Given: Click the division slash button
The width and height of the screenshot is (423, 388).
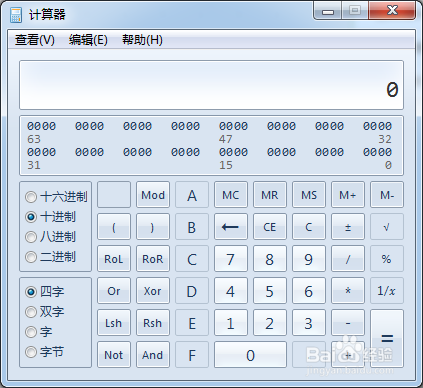Looking at the screenshot, I should [348, 259].
